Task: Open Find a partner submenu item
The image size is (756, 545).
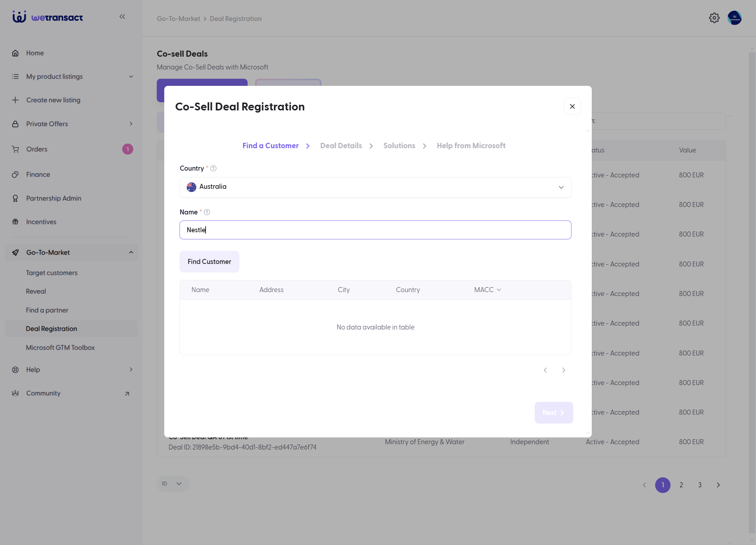Action: click(x=47, y=310)
